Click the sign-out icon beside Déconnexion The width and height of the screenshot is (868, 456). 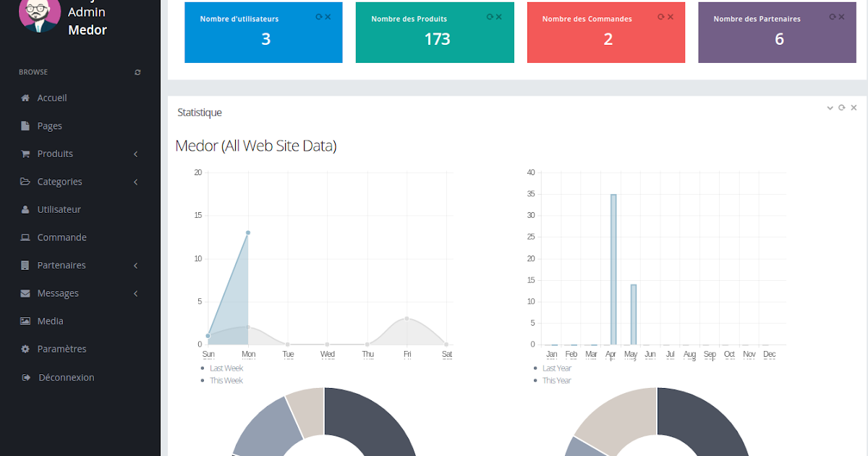click(x=26, y=377)
